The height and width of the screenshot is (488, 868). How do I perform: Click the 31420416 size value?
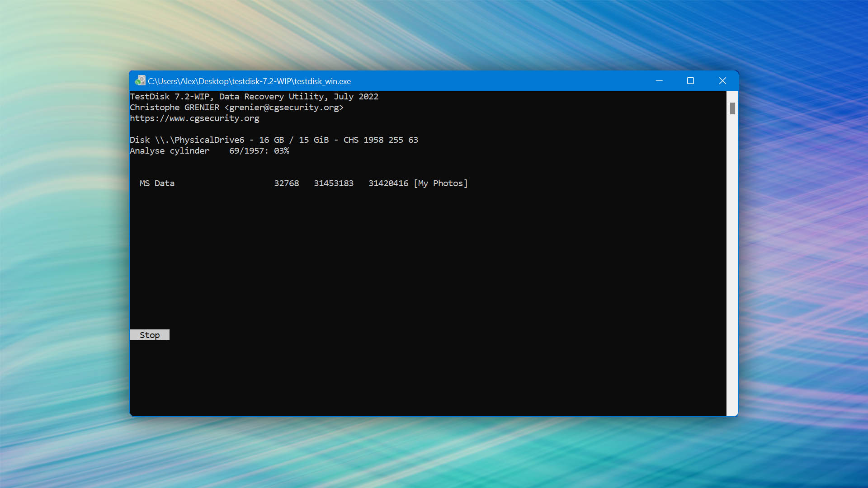click(x=388, y=183)
